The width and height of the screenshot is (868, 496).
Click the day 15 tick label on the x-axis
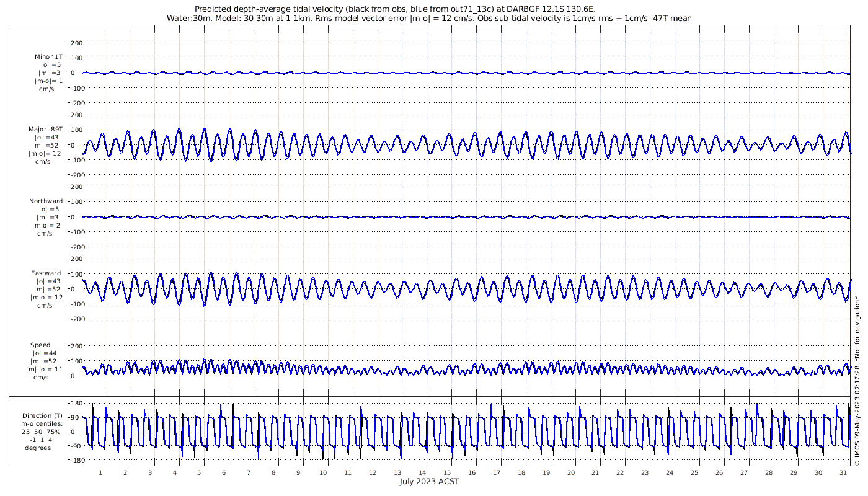[x=446, y=472]
